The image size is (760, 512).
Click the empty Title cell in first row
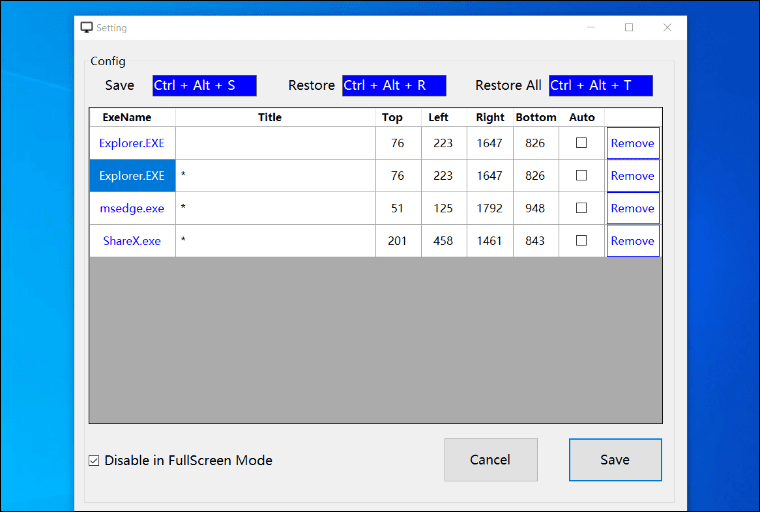tap(275, 143)
